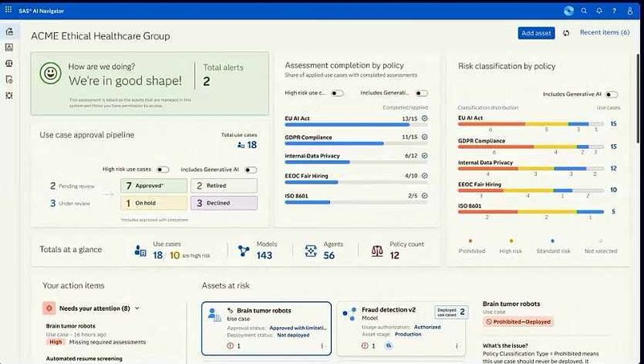The width and height of the screenshot is (644, 364).
Task: Click the EU AI Act assessment check icon
Action: pos(425,118)
